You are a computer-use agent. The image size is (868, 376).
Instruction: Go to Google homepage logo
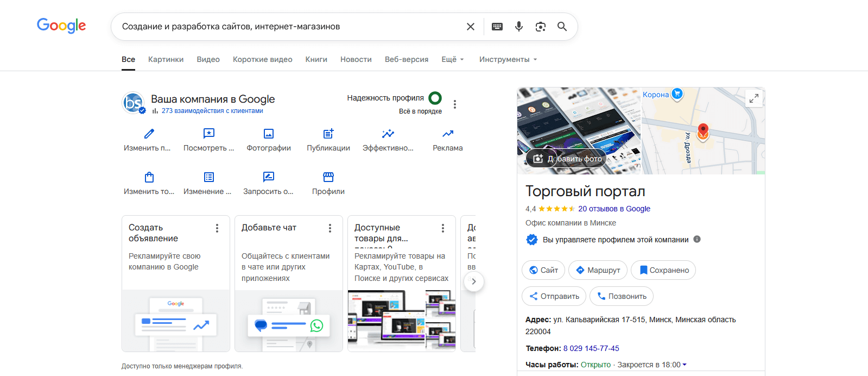pyautogui.click(x=61, y=26)
